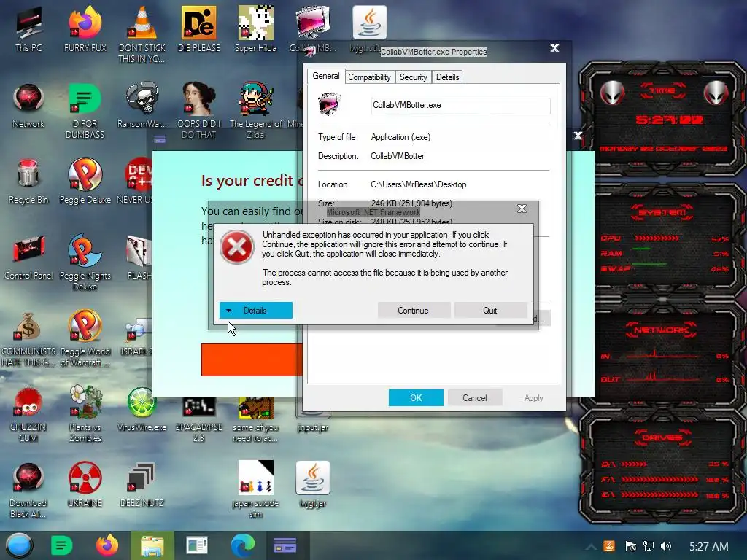Screen dimensions: 747x560
Task: Click Apply in the Properties window
Action: pyautogui.click(x=533, y=398)
